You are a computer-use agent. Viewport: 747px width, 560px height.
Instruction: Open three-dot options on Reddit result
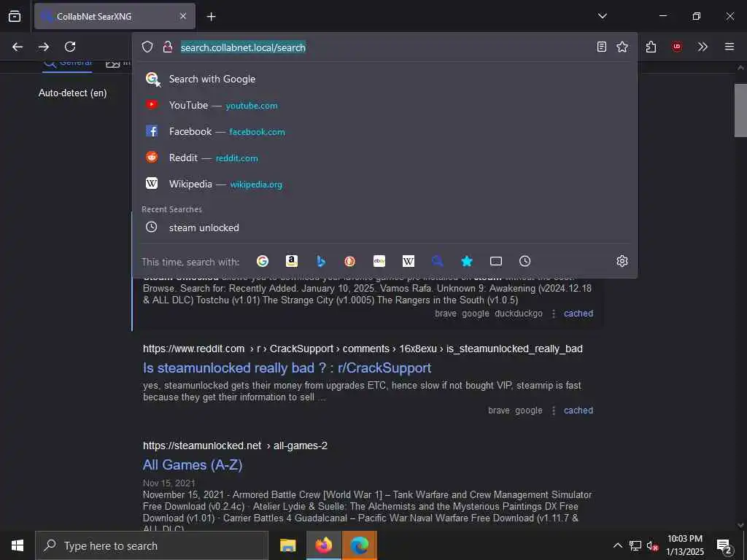[x=554, y=411]
